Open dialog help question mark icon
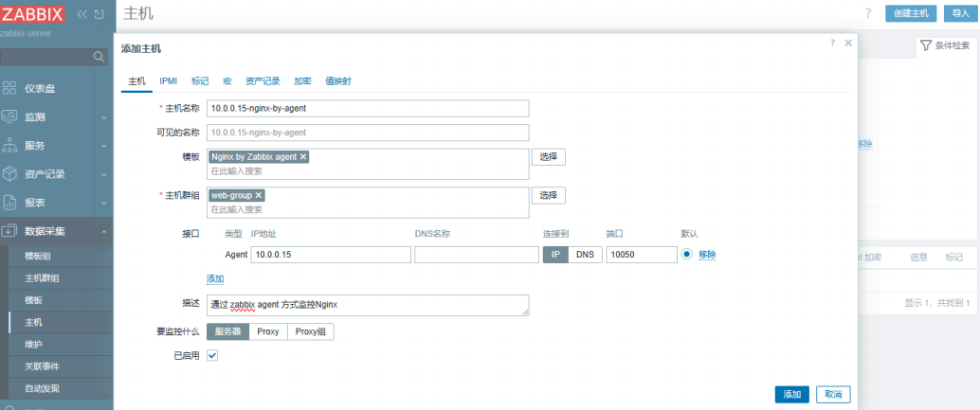This screenshot has height=410, width=980. tap(832, 43)
